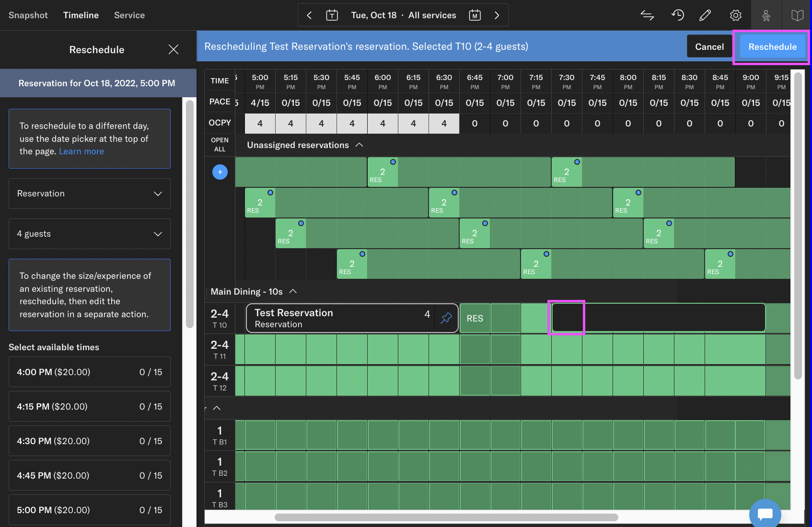Click the blue plus add button

click(220, 172)
